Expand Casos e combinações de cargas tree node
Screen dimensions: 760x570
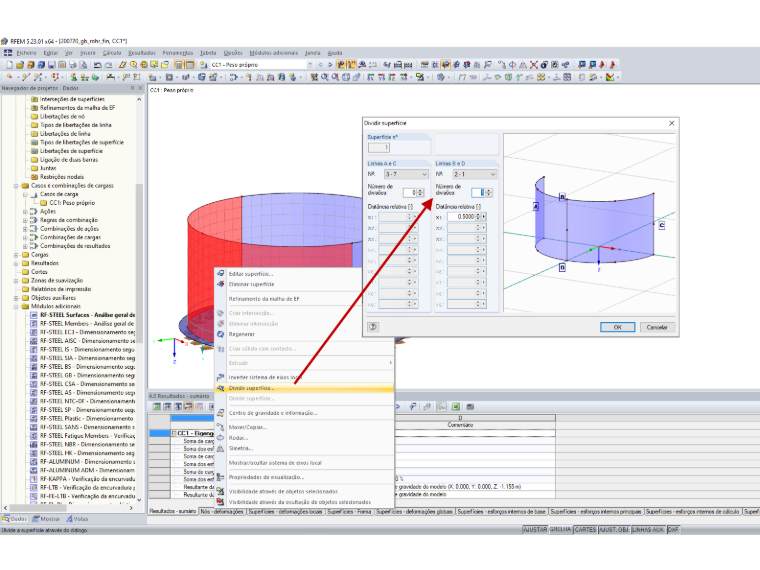[16, 186]
